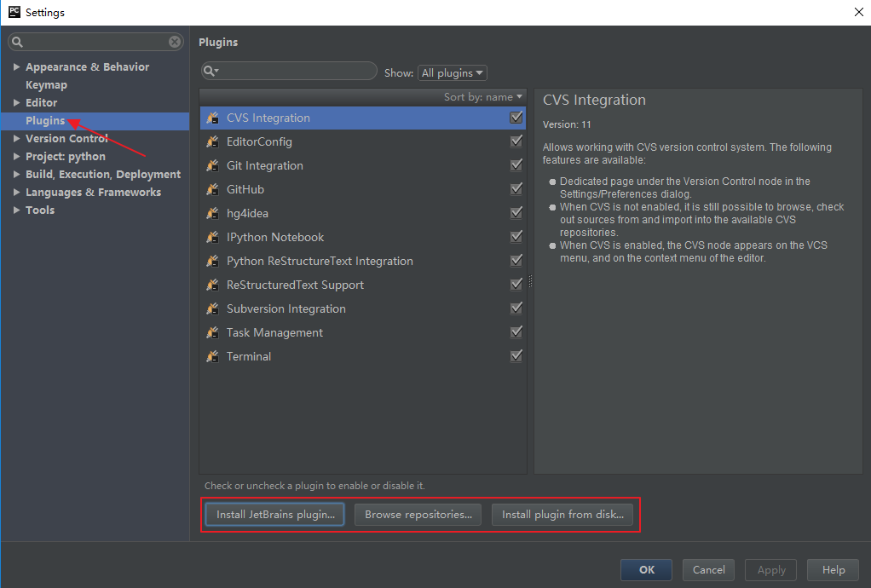Select the Subversion Integration row

pos(363,308)
